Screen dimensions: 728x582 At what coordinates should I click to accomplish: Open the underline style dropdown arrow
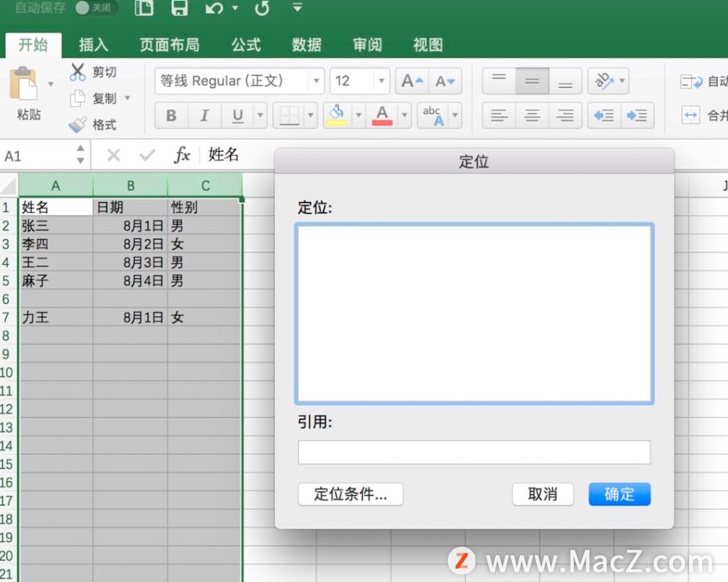(x=260, y=114)
